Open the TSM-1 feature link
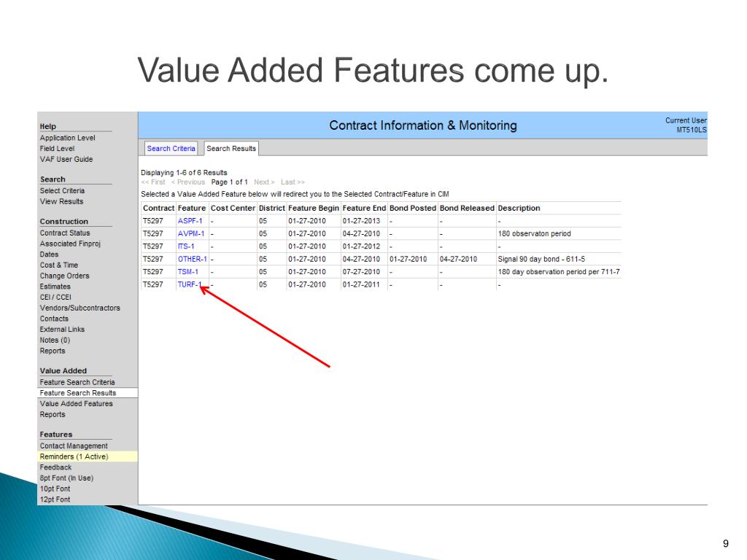This screenshot has height=560, width=747. click(x=187, y=272)
